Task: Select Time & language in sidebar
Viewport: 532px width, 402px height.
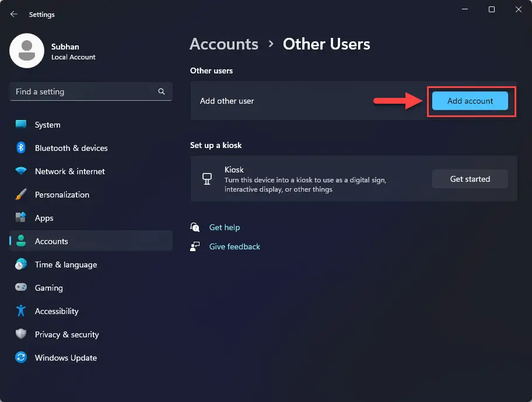Action: (91, 265)
